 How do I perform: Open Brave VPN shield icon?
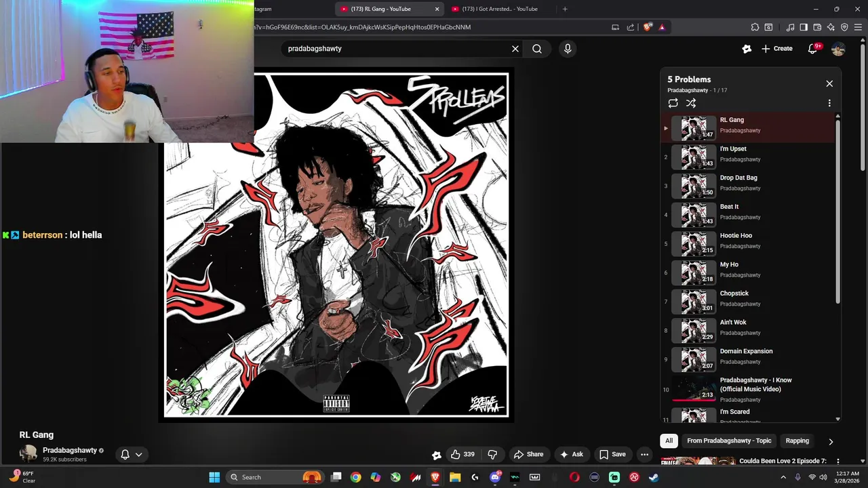coord(844,27)
